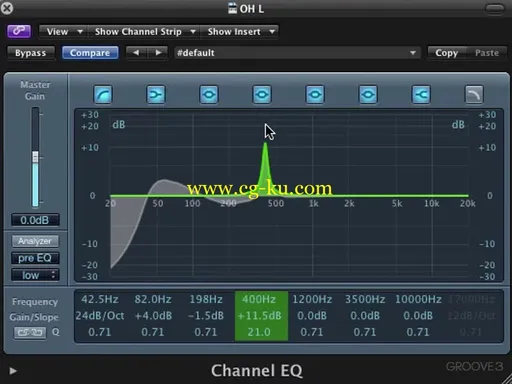Select the 42.5Hz frequency value

100,299
